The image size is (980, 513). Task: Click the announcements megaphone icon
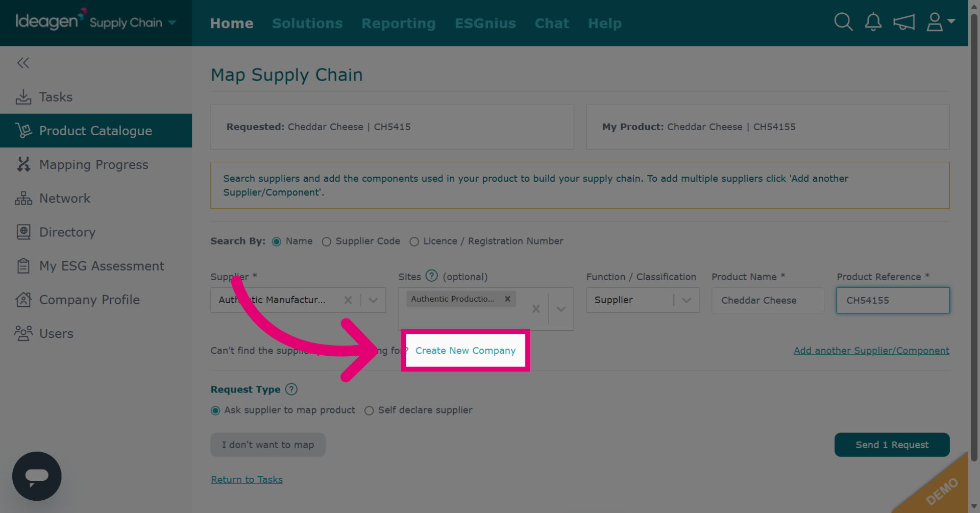(x=903, y=22)
